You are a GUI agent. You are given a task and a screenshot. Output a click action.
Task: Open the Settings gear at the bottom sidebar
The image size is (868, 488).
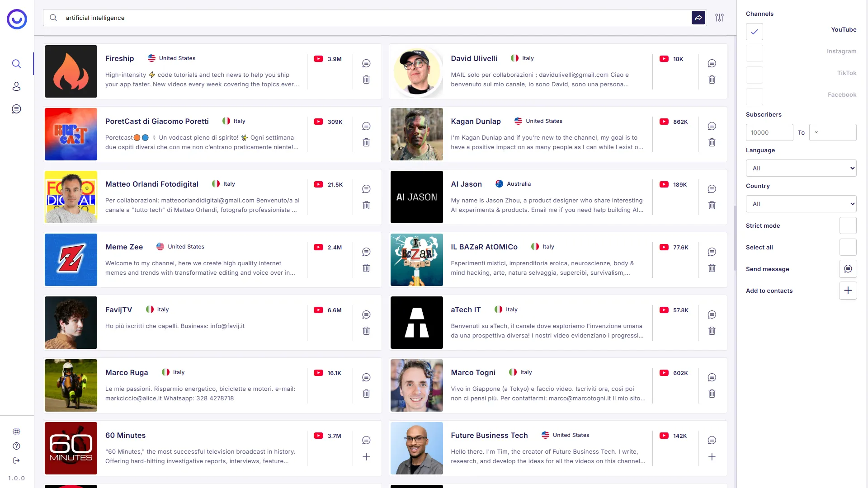pos(16,432)
